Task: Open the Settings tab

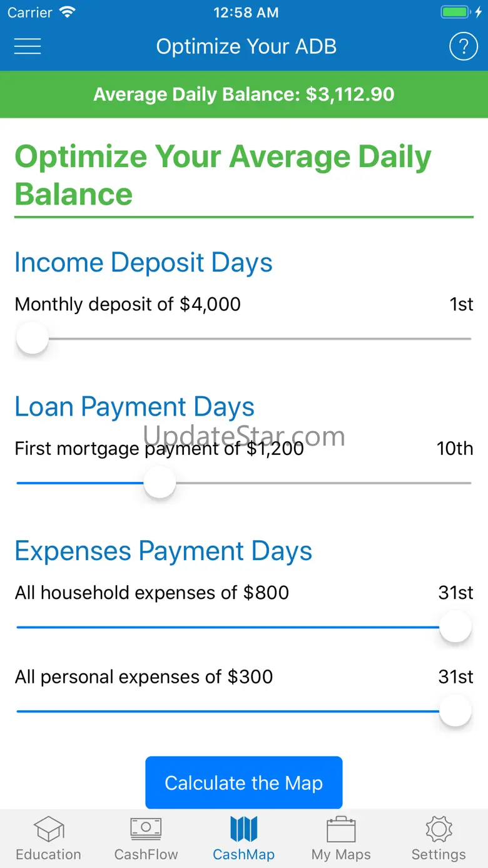Action: 439,838
